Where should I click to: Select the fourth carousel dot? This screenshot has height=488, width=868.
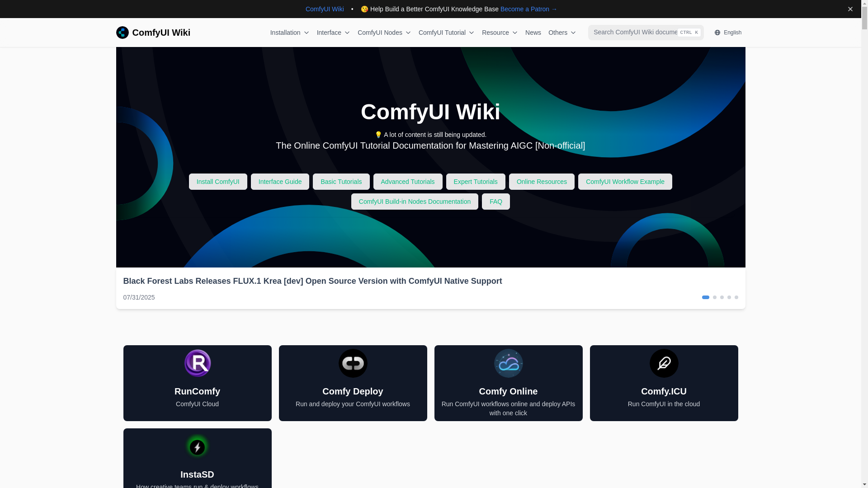click(729, 297)
